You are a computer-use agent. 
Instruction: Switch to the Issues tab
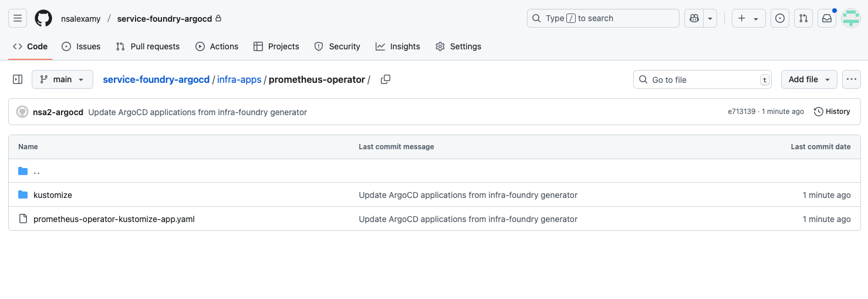click(x=81, y=46)
